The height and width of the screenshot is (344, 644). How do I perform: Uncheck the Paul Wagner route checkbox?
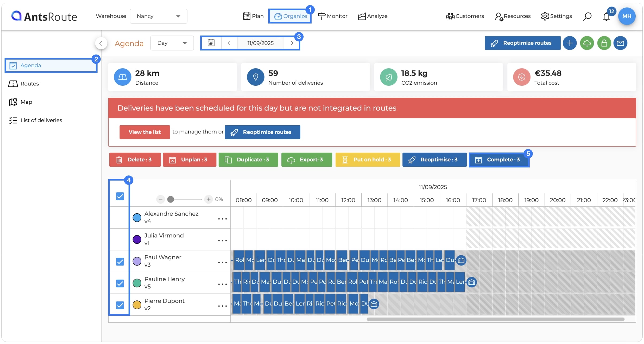coord(120,261)
